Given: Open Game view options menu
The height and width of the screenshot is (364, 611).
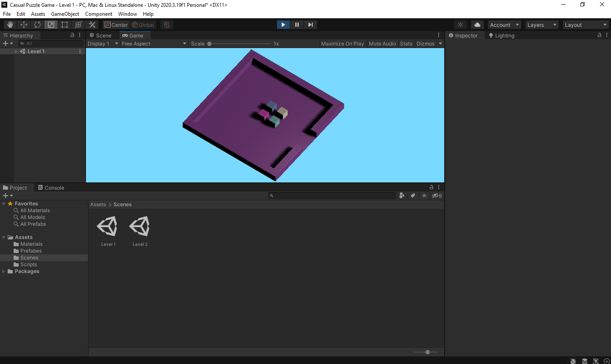Looking at the screenshot, I should [x=439, y=35].
